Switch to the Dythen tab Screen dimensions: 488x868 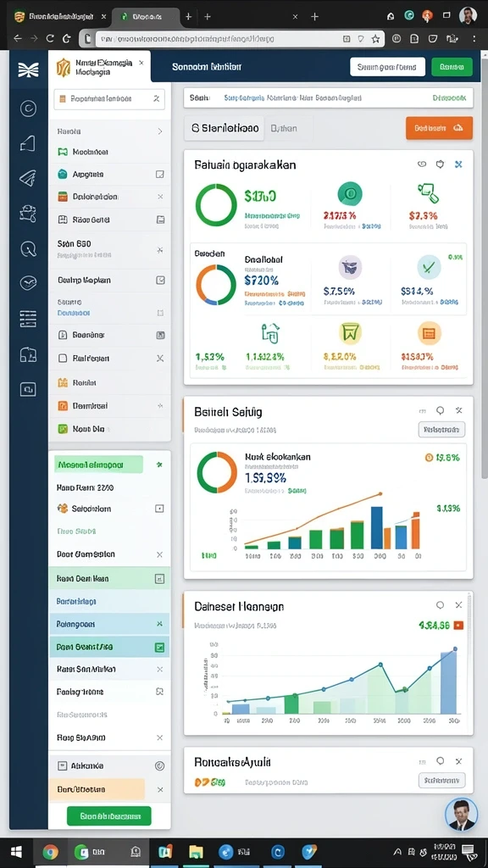[284, 129]
